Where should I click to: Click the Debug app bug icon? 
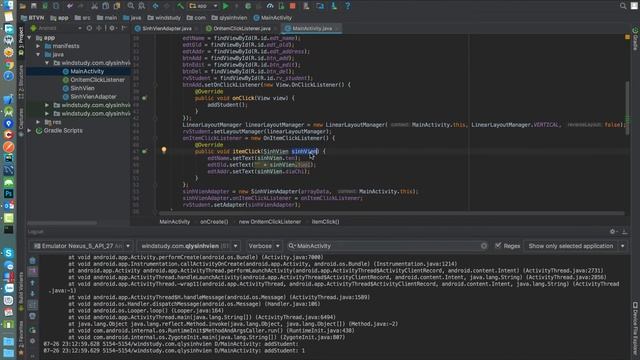[x=248, y=6]
